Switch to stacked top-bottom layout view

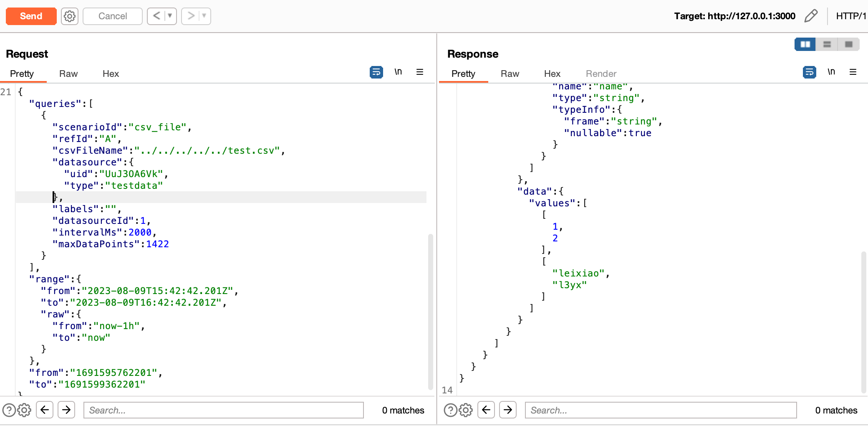tap(827, 44)
